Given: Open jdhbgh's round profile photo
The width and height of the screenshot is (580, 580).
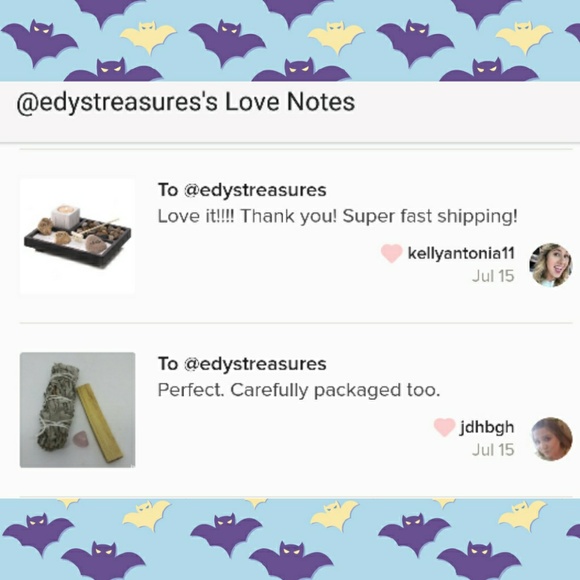Looking at the screenshot, I should click(x=552, y=439).
